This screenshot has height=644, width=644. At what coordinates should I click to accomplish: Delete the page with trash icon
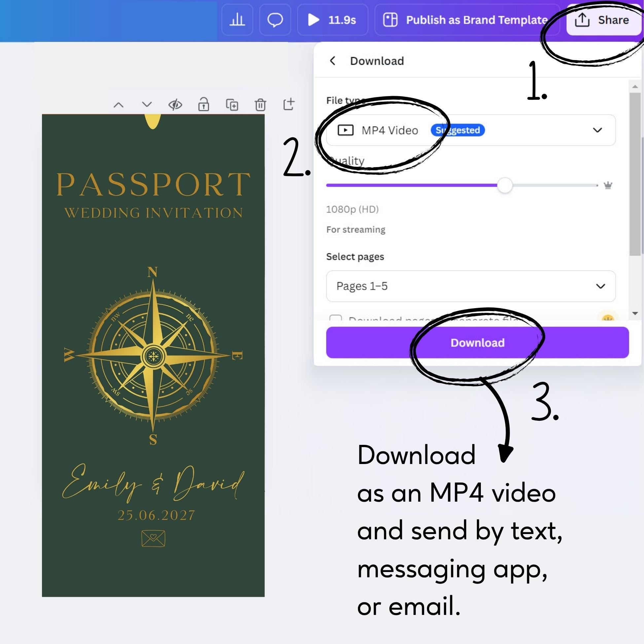pyautogui.click(x=260, y=105)
